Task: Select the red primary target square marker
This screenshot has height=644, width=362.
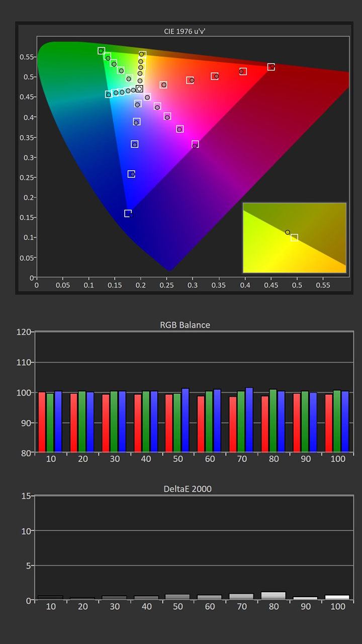Action: coord(271,67)
